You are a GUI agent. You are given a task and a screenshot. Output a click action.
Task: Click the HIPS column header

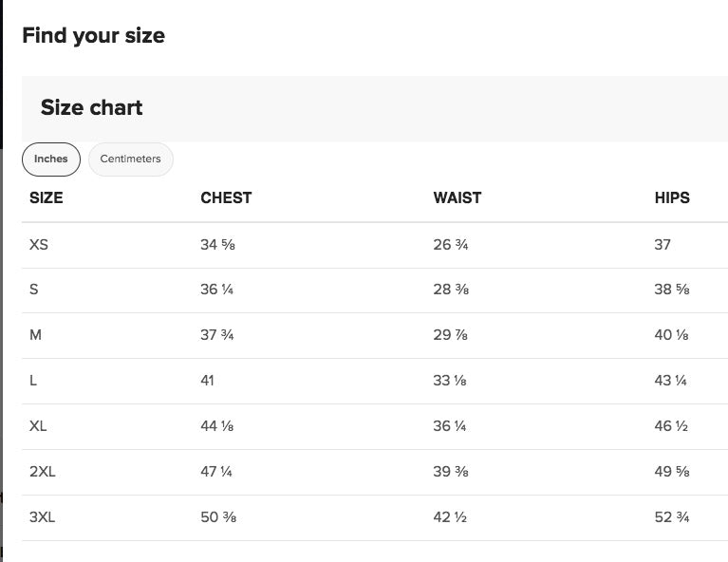pos(672,198)
